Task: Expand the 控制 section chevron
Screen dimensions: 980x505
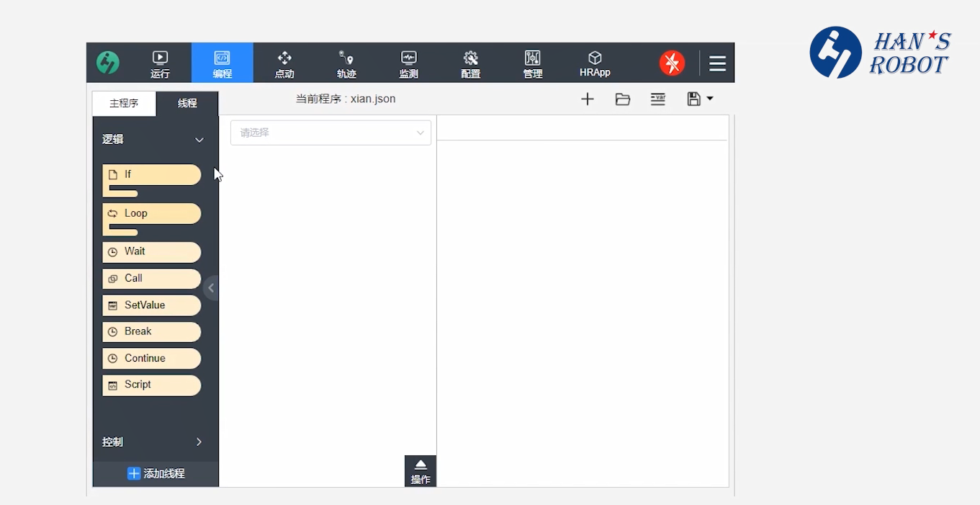Action: (199, 442)
